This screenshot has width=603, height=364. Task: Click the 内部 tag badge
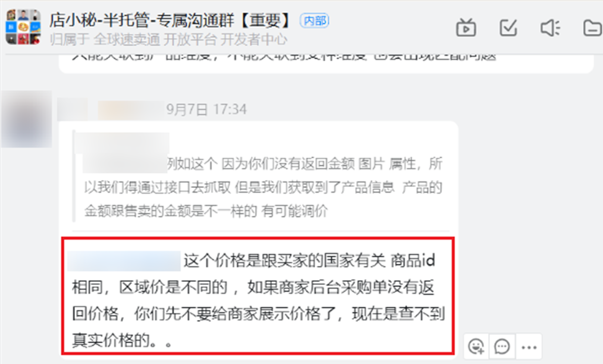(315, 20)
